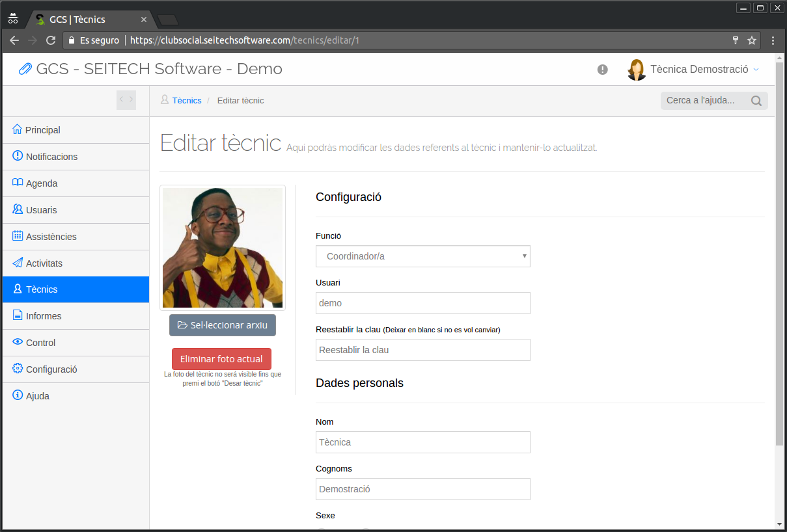Bookmark page with the star icon
This screenshot has width=787, height=532.
tap(752, 40)
